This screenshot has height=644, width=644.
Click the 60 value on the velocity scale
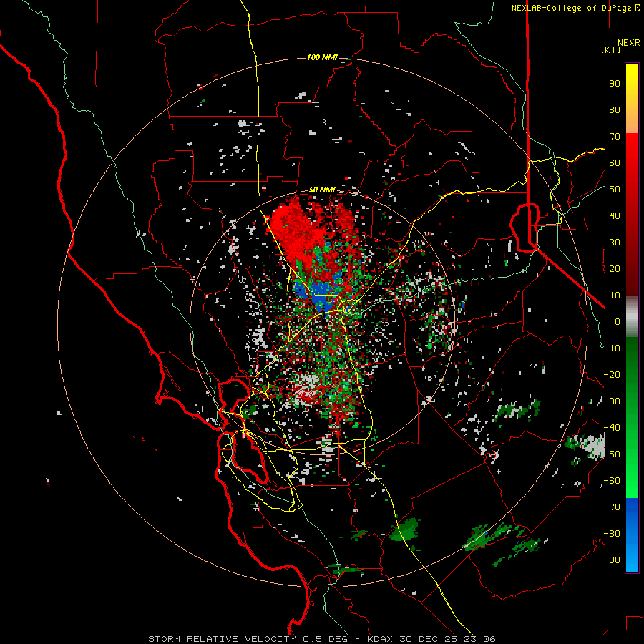(615, 162)
